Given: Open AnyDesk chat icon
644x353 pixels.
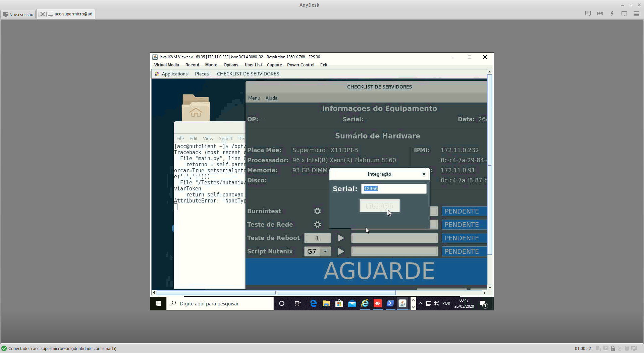Looking at the screenshot, I should [588, 14].
